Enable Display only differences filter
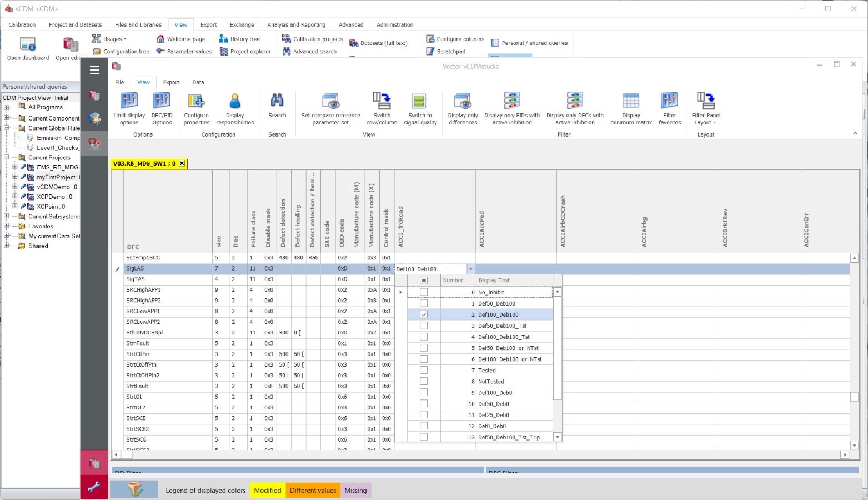The width and height of the screenshot is (868, 500). (463, 109)
